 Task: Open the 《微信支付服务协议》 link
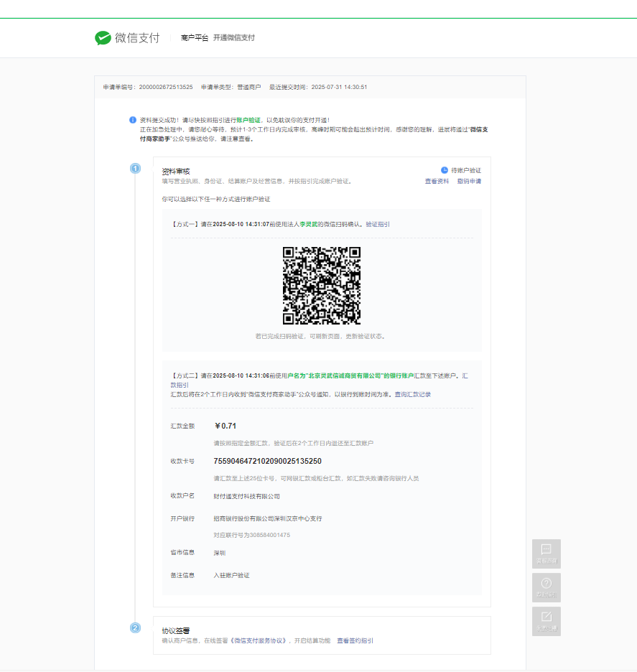[259, 640]
